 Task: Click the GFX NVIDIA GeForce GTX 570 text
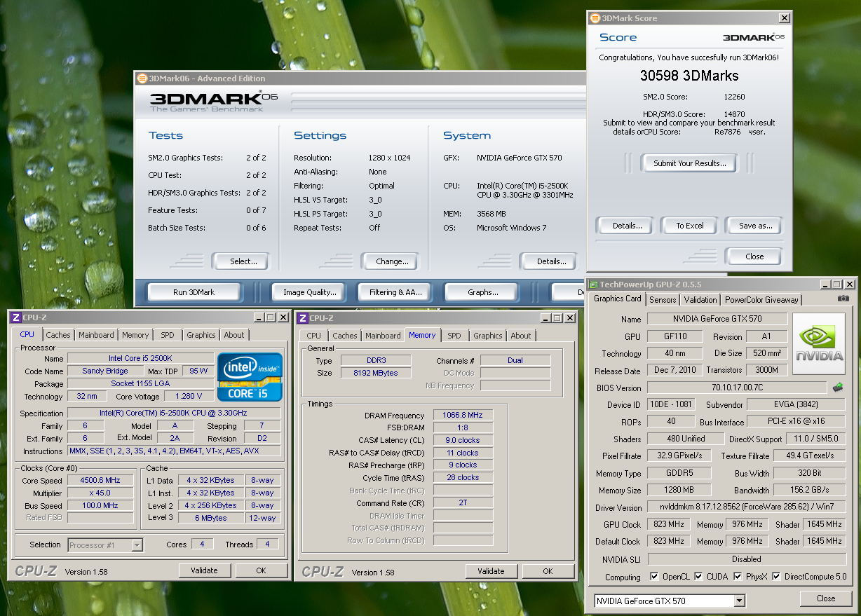519,158
